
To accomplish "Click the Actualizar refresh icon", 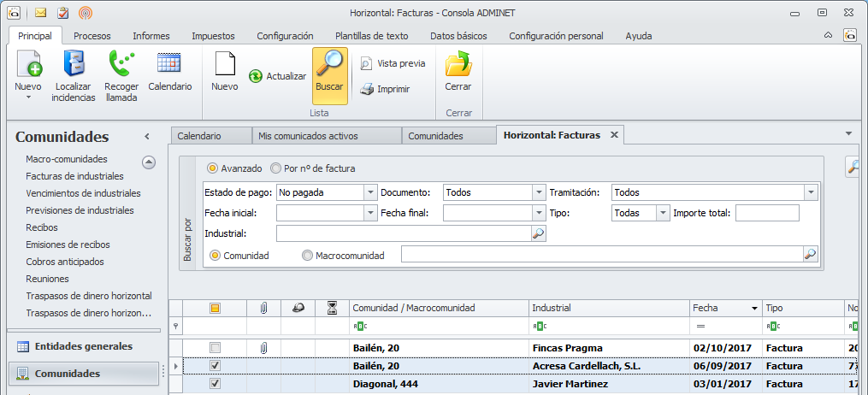I will tap(256, 76).
